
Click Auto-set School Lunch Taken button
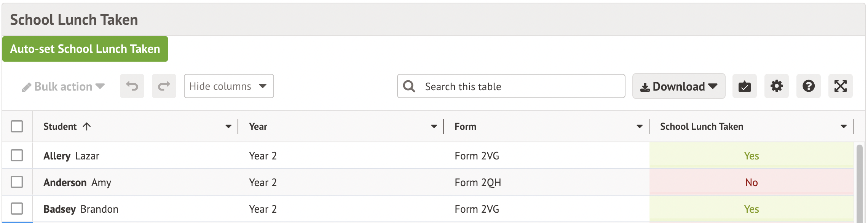click(x=85, y=49)
